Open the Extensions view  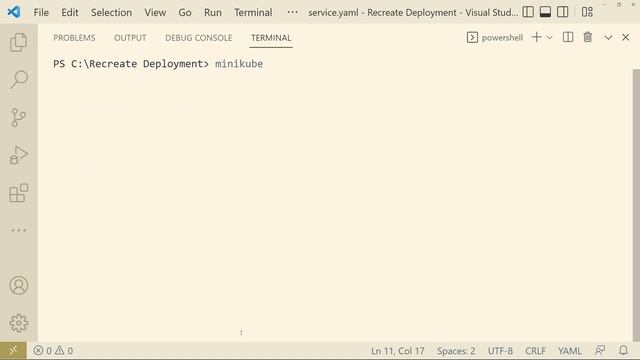[18, 193]
